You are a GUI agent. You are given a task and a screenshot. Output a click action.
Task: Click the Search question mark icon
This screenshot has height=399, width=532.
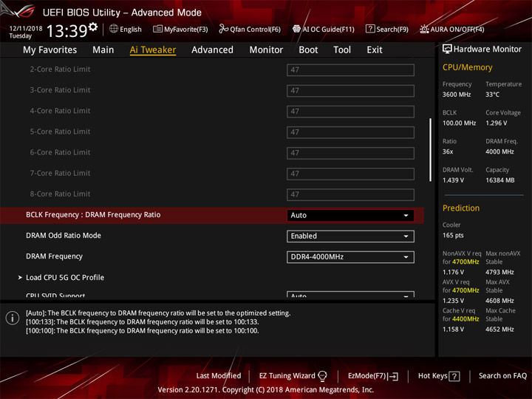click(x=370, y=29)
